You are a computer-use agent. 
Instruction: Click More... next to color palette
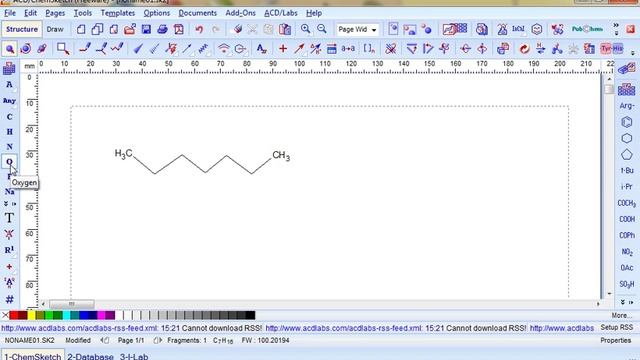pos(621,316)
